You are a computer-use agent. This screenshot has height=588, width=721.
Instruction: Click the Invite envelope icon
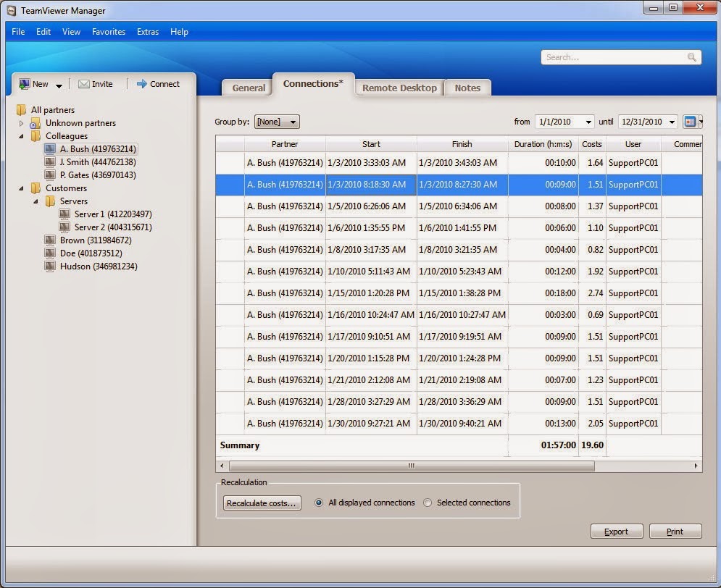pos(83,84)
